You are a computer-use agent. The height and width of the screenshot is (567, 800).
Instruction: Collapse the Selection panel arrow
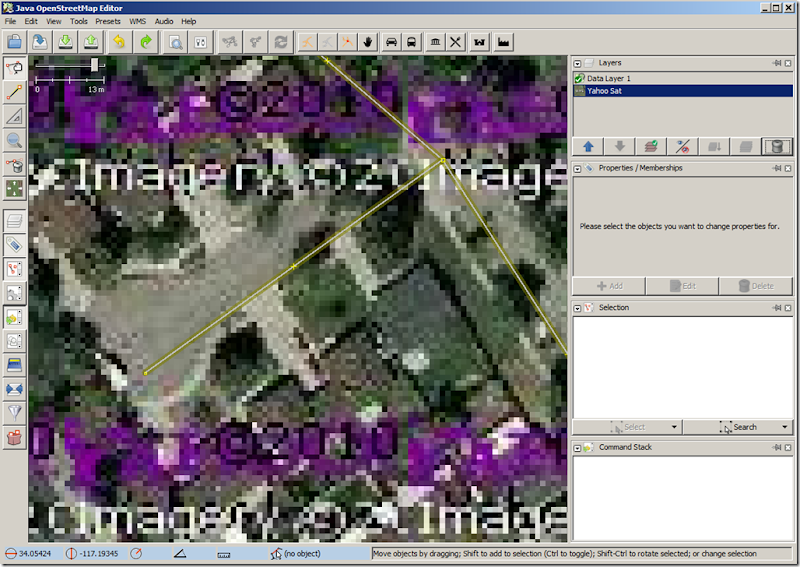[x=577, y=308]
